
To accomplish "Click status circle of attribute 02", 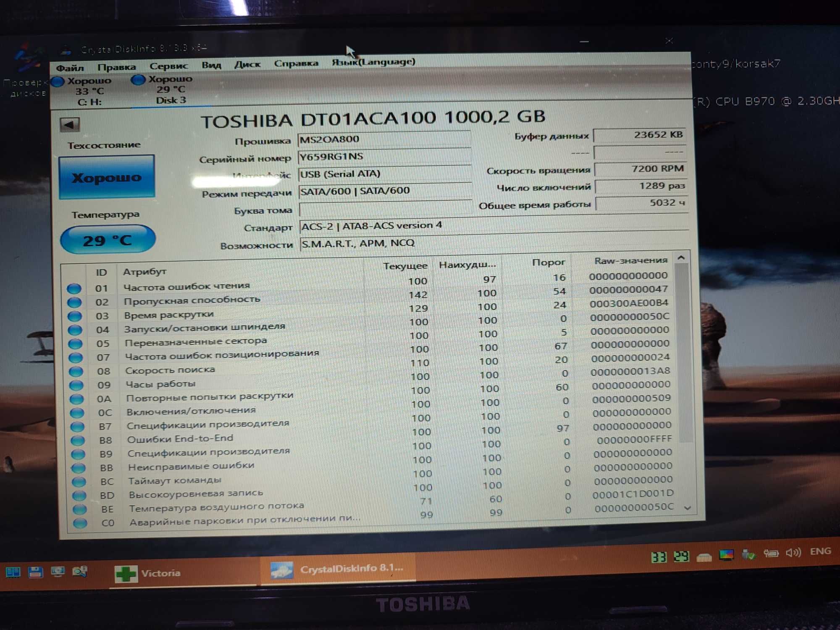I will pos(74,302).
